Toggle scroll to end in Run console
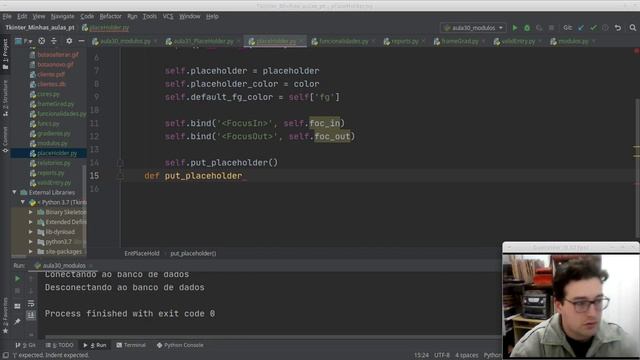The height and width of the screenshot is (360, 640). (x=31, y=315)
